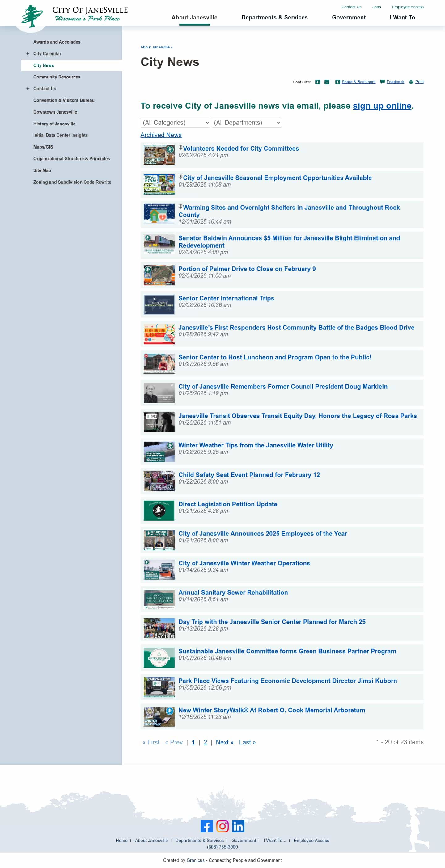This screenshot has width=445, height=868.
Task: Click the Granicus link in footer
Action: 196,860
